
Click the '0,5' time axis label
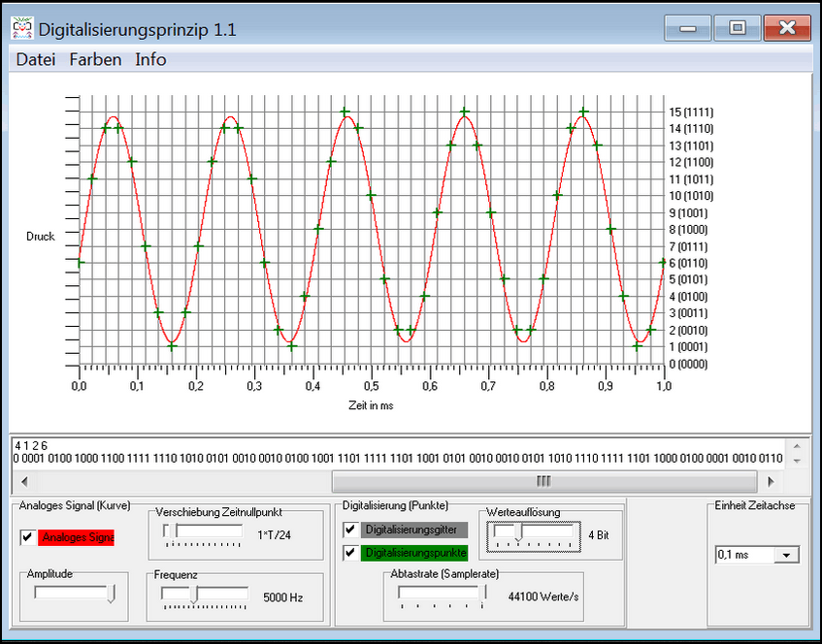point(372,386)
